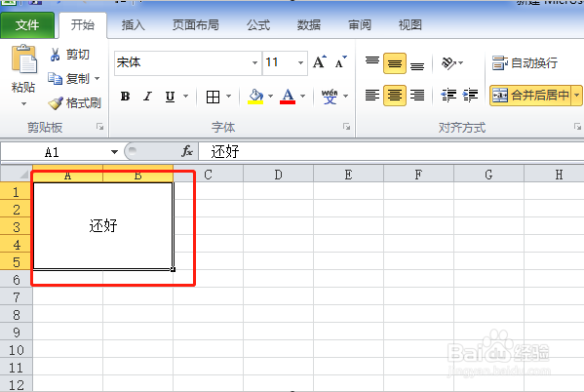Align text right
Screen dimensions: 584x392
[417, 96]
